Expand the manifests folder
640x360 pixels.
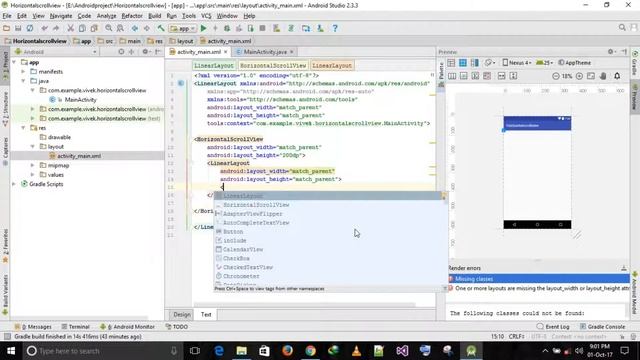(x=23, y=71)
